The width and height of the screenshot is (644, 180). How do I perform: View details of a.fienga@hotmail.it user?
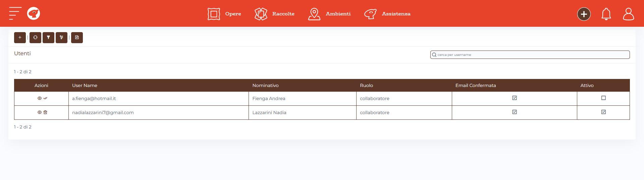pos(39,98)
